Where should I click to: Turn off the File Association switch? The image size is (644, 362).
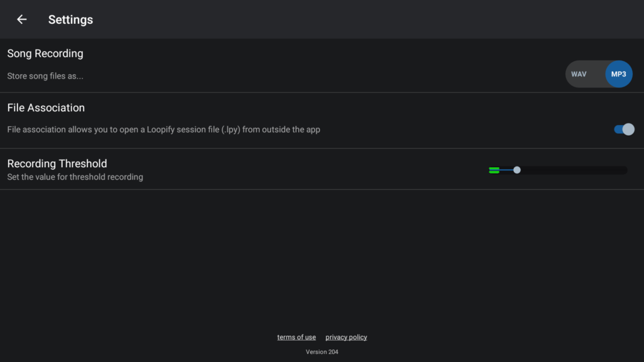point(624,129)
